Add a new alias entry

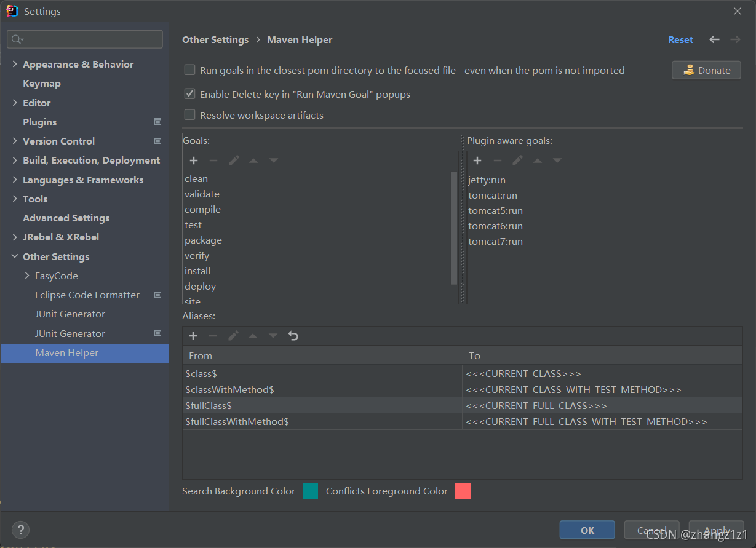pyautogui.click(x=193, y=336)
